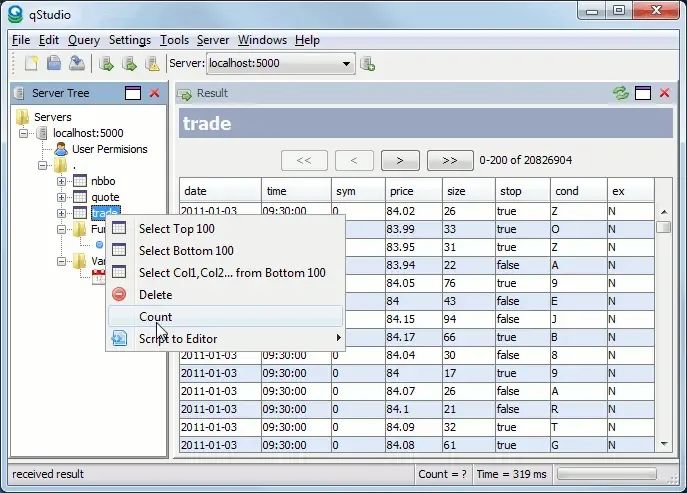687x493 pixels.
Task: Choose Select Col1,Col2... from Bottom 100
Action: [225, 273]
